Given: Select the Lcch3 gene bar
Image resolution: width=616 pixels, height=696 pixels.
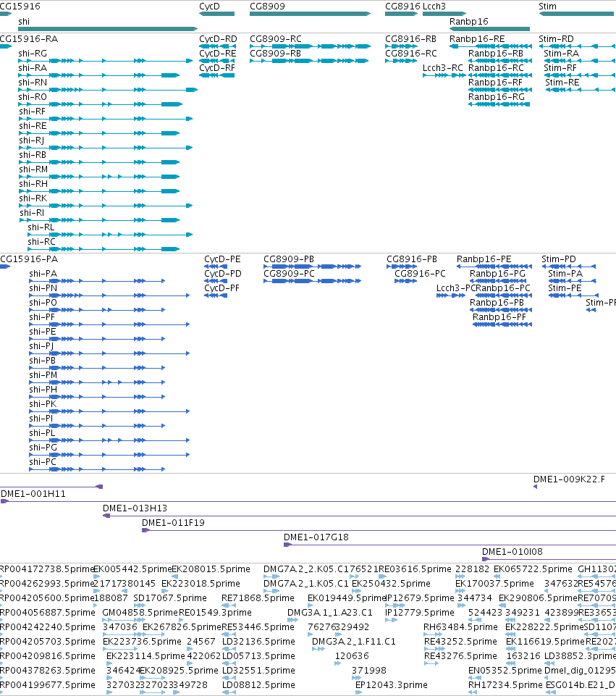Looking at the screenshot, I should (444, 14).
